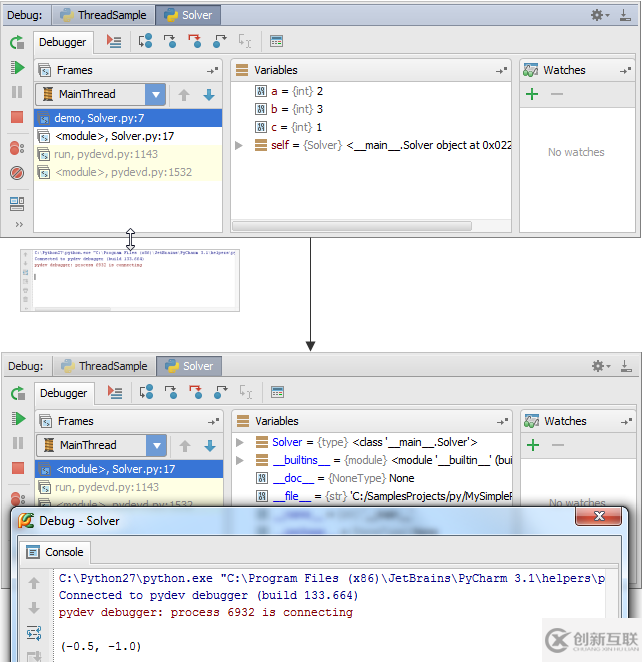This screenshot has height=662, width=642.
Task: Open MainThread dropdown in upper Frames
Action: click(156, 94)
